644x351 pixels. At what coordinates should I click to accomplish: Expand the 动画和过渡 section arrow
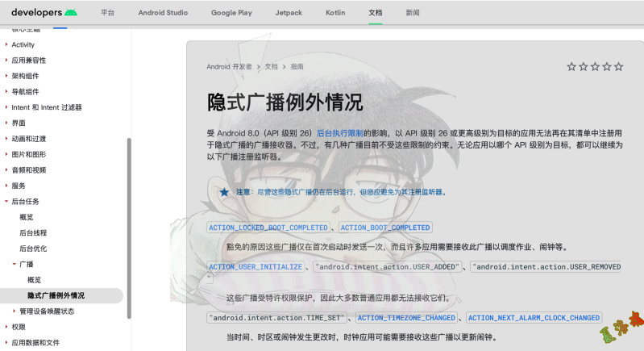coord(6,139)
